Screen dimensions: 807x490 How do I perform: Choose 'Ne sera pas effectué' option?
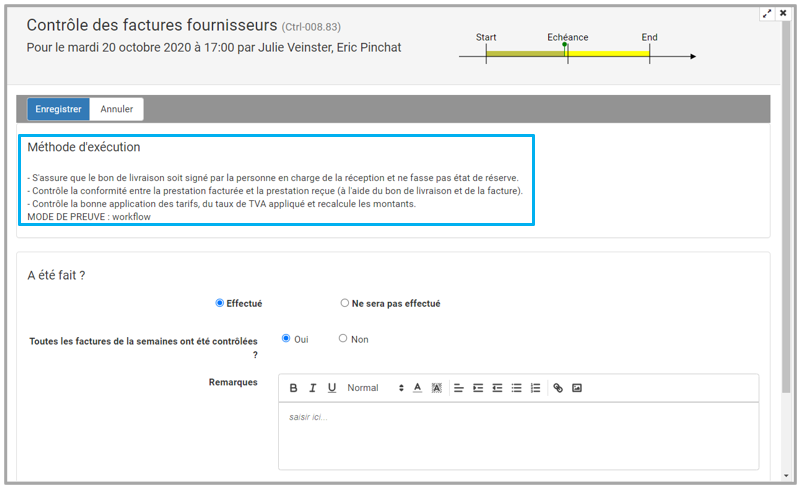345,303
